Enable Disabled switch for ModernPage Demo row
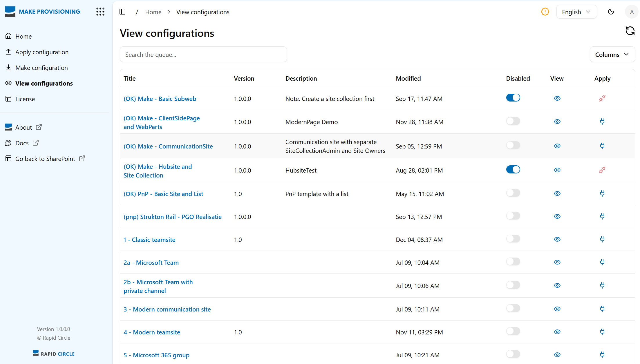This screenshot has height=364, width=640. tap(513, 121)
